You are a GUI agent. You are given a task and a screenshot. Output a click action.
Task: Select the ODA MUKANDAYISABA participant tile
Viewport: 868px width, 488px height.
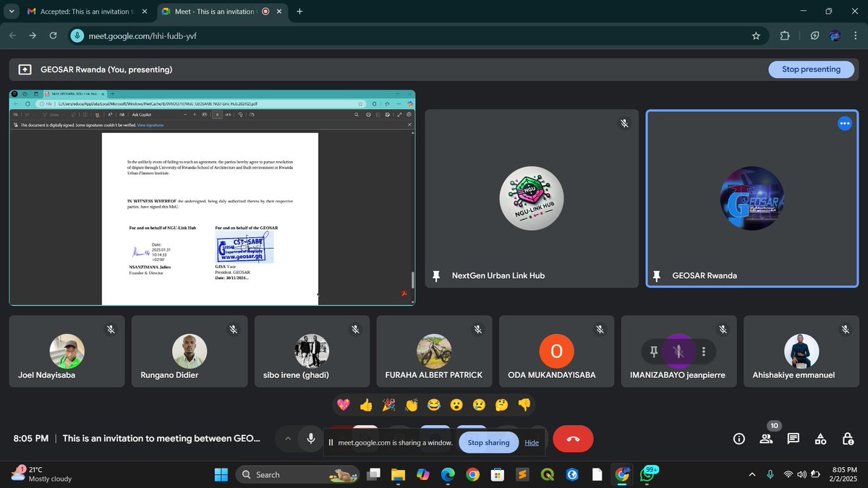click(557, 351)
